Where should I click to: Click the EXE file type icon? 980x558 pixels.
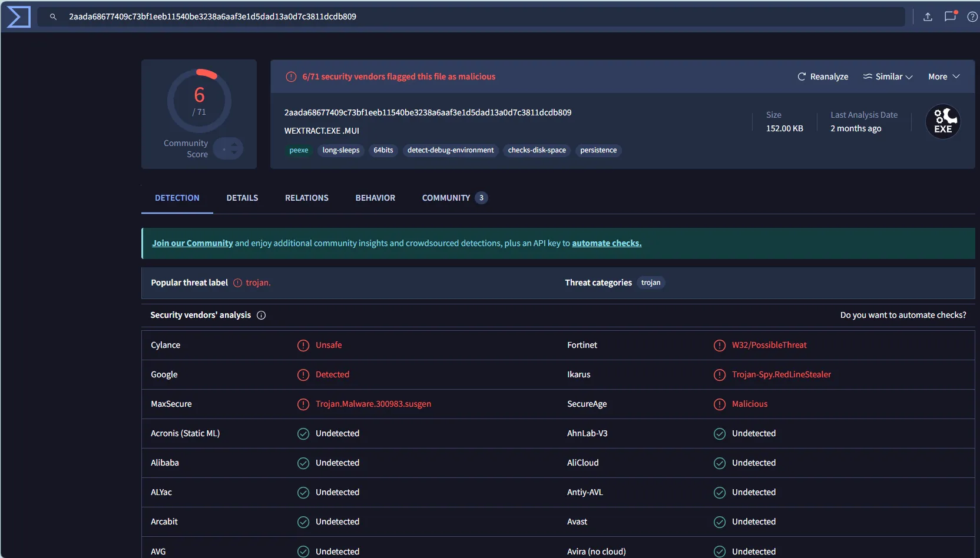tap(943, 122)
